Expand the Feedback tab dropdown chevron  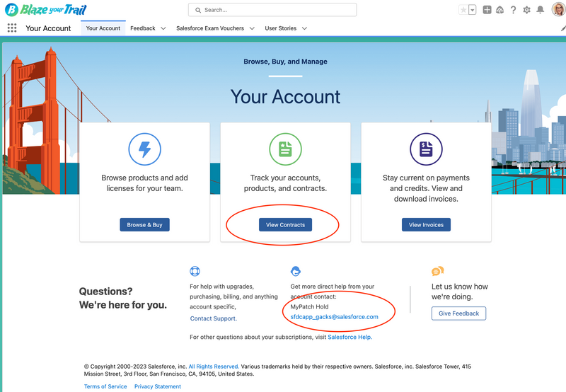pos(163,28)
